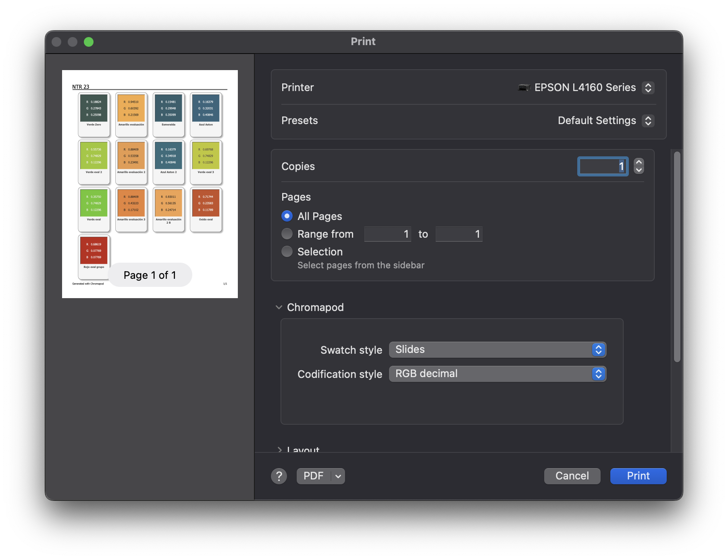This screenshot has width=728, height=560.
Task: Open the Swatch style dropdown
Action: point(497,350)
